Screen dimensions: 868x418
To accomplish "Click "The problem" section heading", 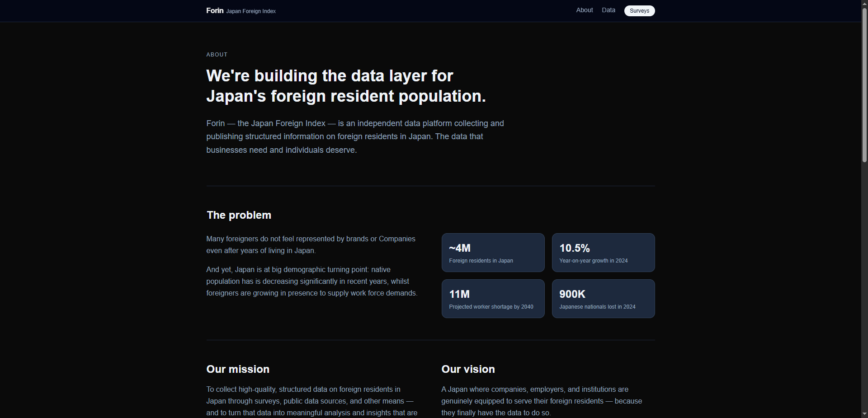I will [x=239, y=215].
